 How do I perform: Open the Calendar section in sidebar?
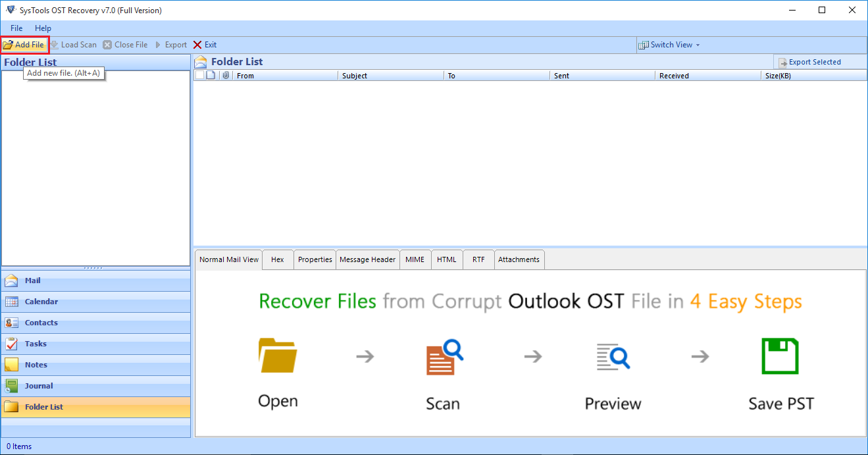41,302
